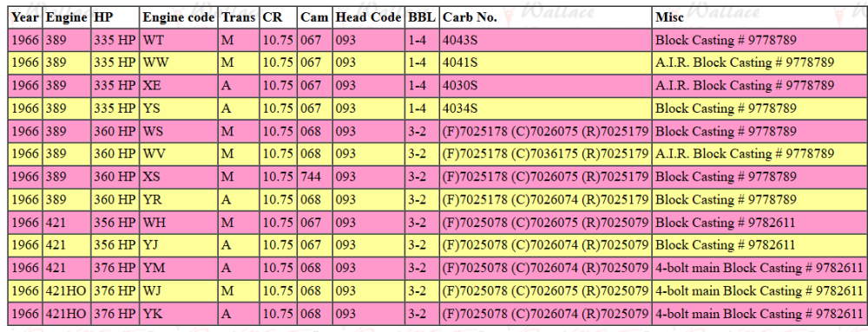
Task: Select engine code cell "WT"
Action: pos(179,40)
